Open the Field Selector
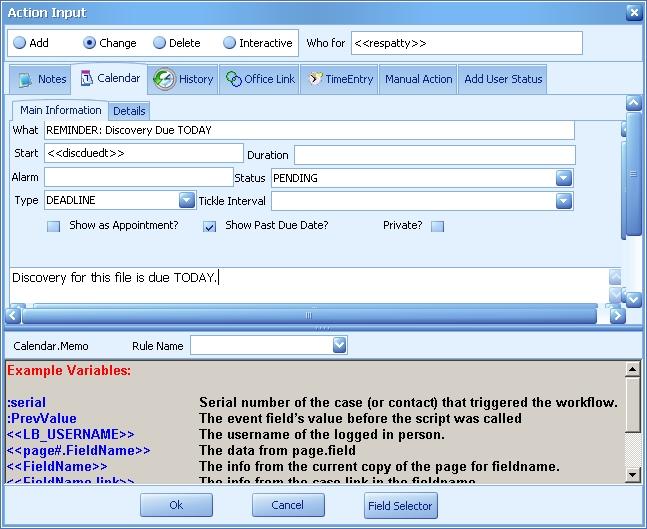This screenshot has width=647, height=529. pos(400,505)
